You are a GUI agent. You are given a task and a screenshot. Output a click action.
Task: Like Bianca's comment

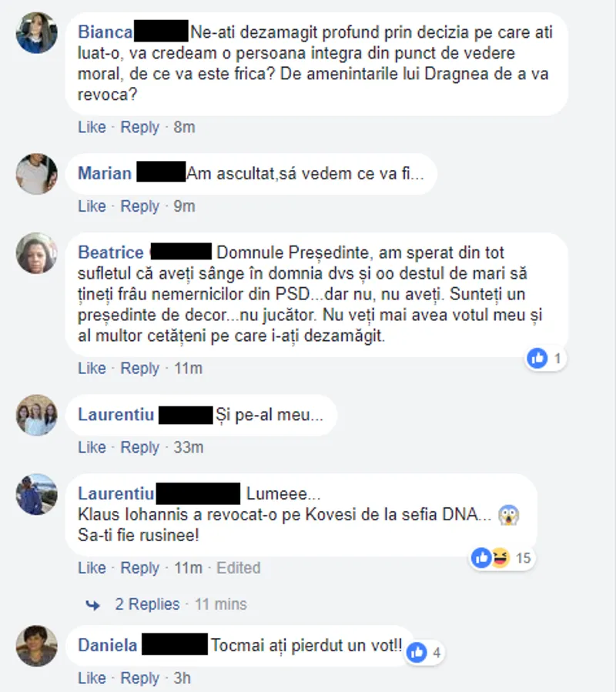[x=92, y=127]
